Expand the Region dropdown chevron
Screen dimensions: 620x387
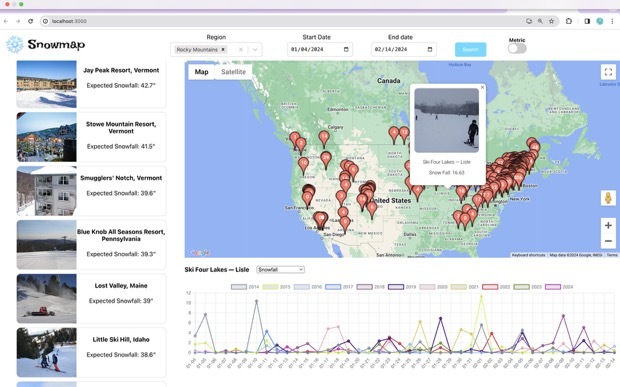click(x=255, y=49)
